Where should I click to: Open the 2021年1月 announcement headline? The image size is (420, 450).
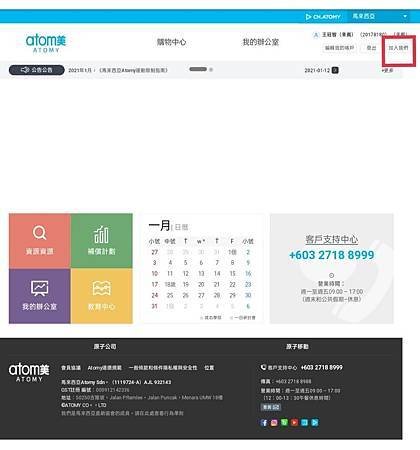(118, 70)
